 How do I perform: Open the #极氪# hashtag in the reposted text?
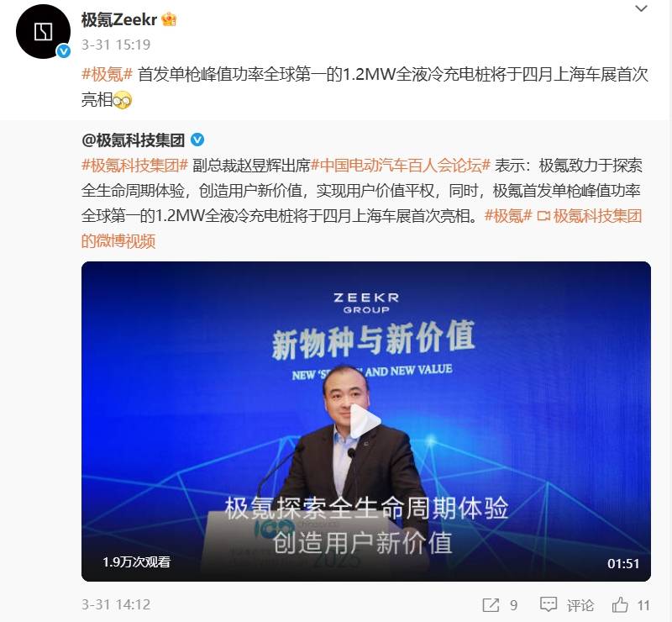pos(508,216)
